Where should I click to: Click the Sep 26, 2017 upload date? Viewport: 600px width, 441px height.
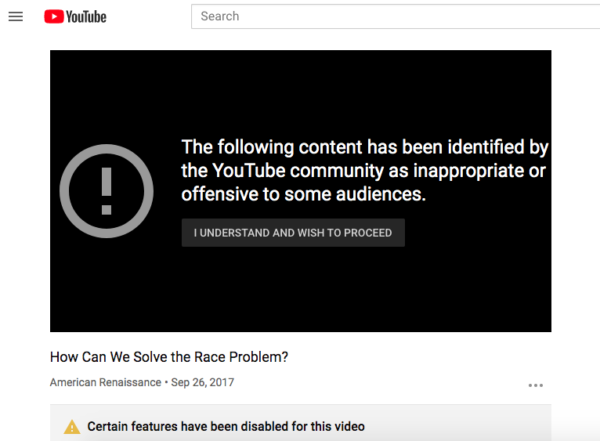coord(202,383)
